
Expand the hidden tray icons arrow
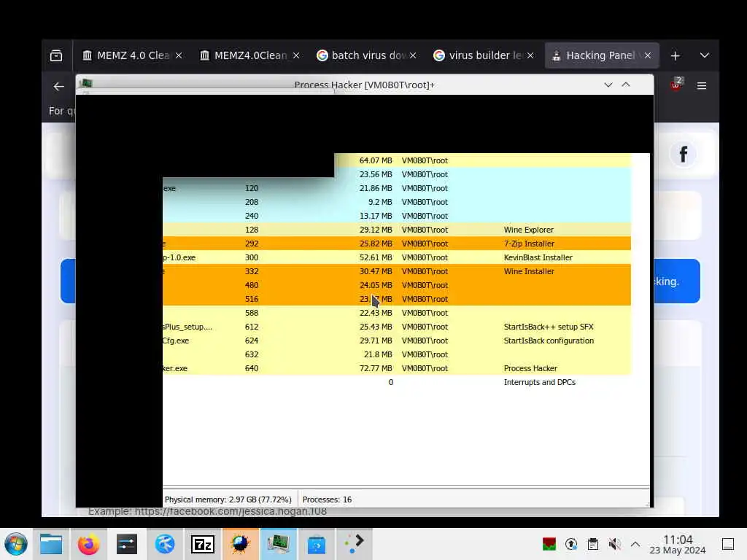635,544
